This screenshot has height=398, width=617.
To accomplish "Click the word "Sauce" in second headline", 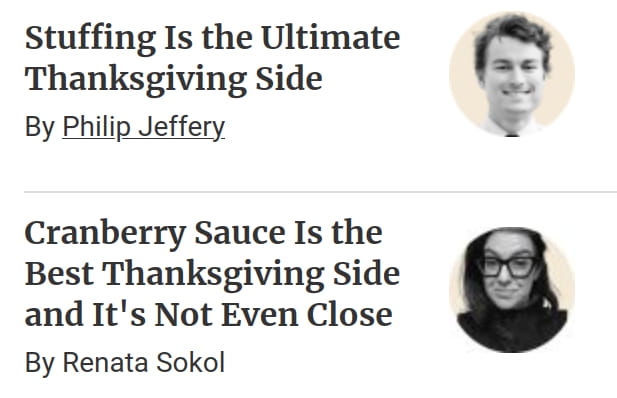I will (240, 233).
